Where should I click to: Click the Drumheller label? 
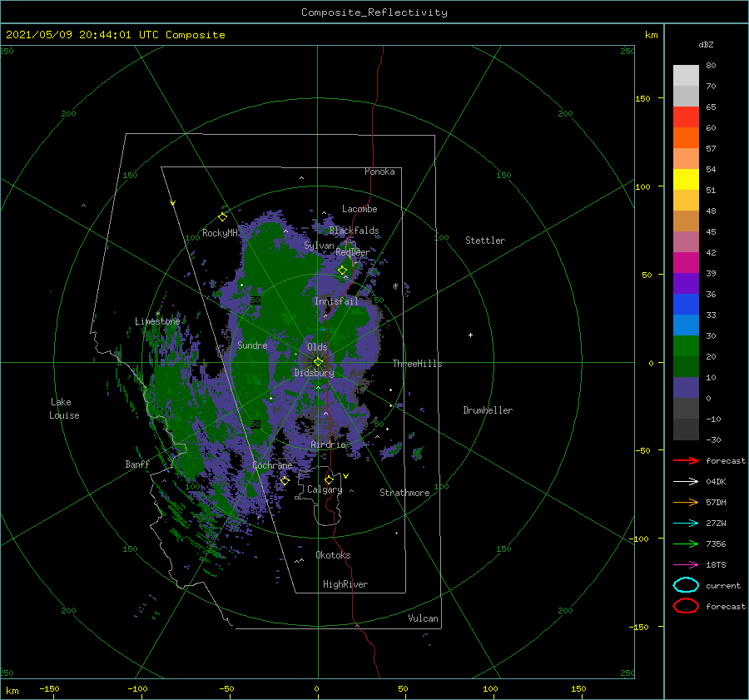pyautogui.click(x=488, y=410)
